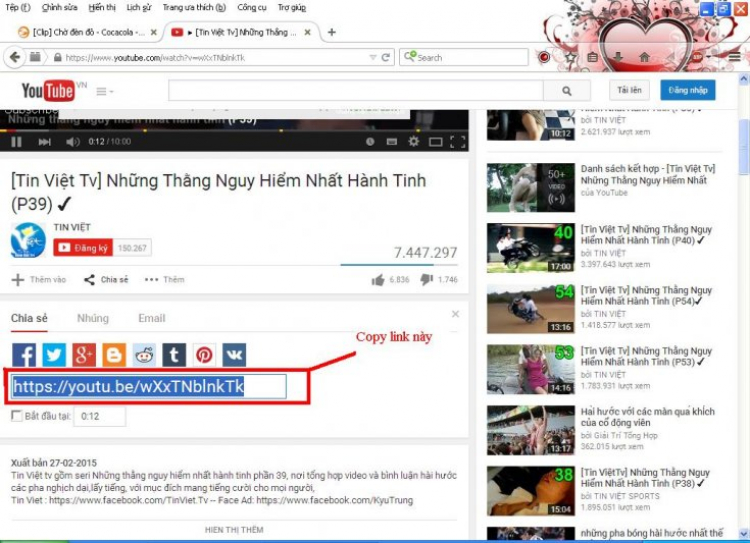Click the Đăng nhập sign-in button
The image size is (750, 543).
click(688, 90)
